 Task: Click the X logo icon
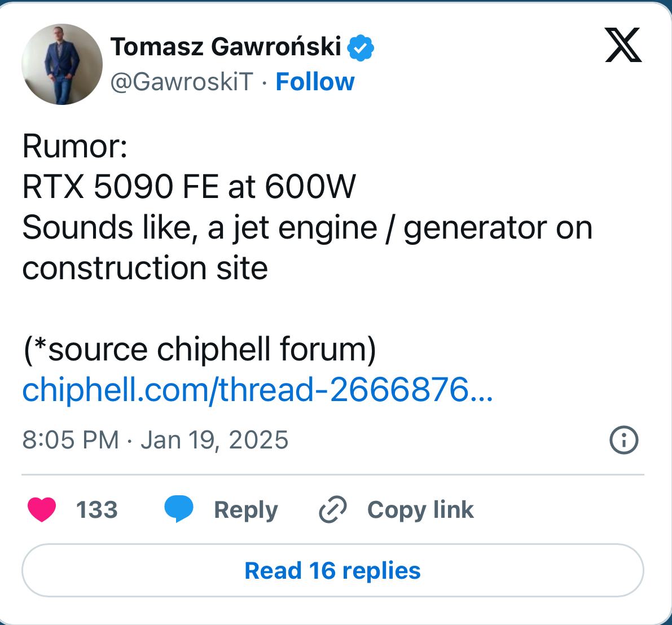tap(623, 45)
